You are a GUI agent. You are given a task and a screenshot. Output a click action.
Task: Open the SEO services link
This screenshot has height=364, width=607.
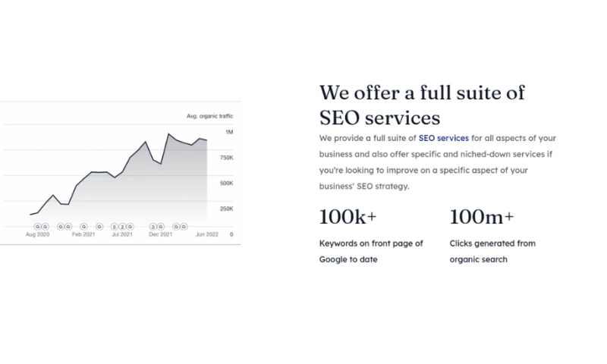[443, 138]
